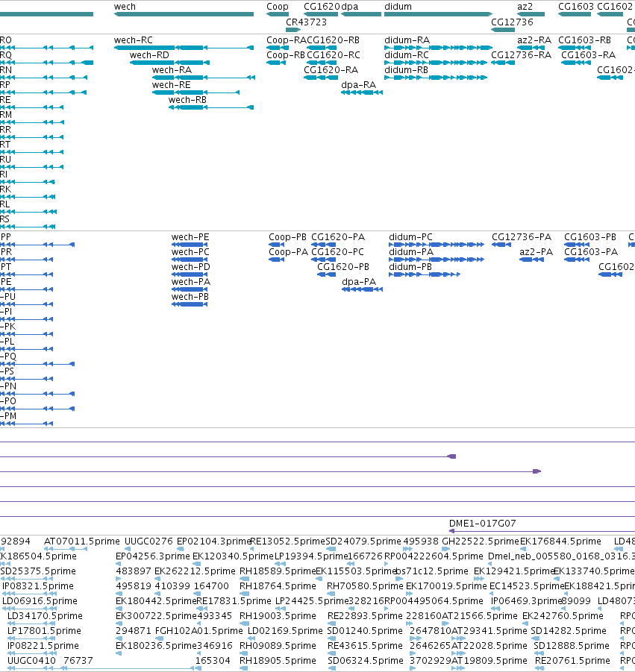Click the didum-PB protein label

(410, 267)
